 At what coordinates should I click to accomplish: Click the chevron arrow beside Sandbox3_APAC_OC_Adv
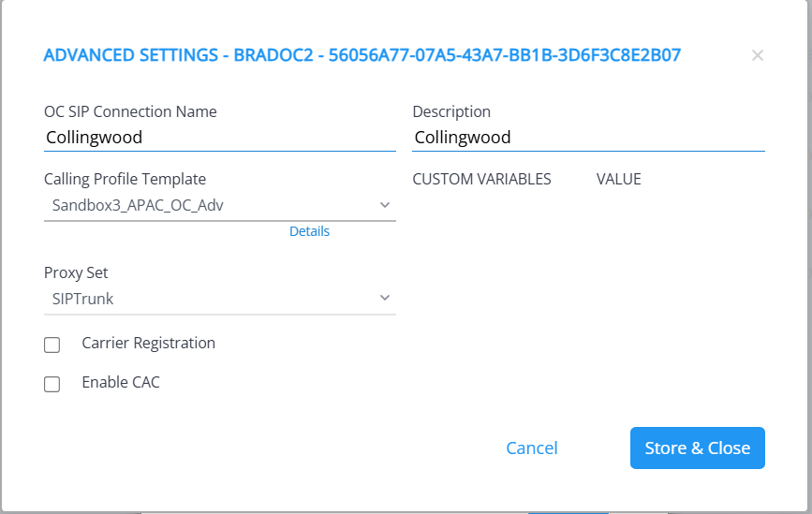click(x=385, y=204)
